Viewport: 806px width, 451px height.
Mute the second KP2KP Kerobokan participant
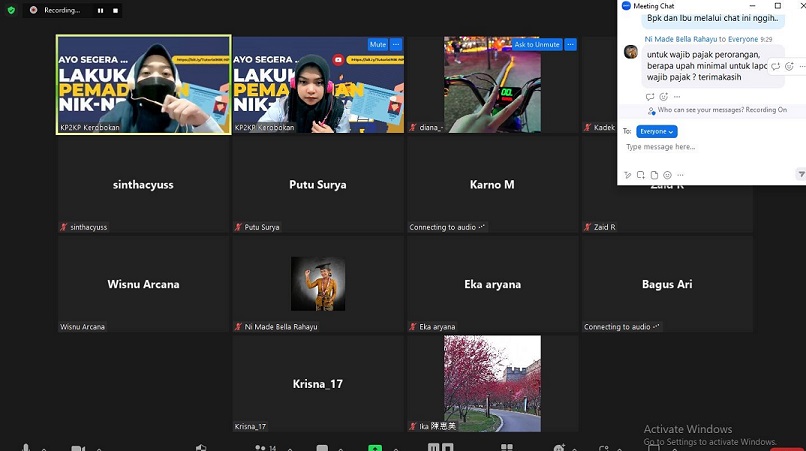(x=377, y=45)
